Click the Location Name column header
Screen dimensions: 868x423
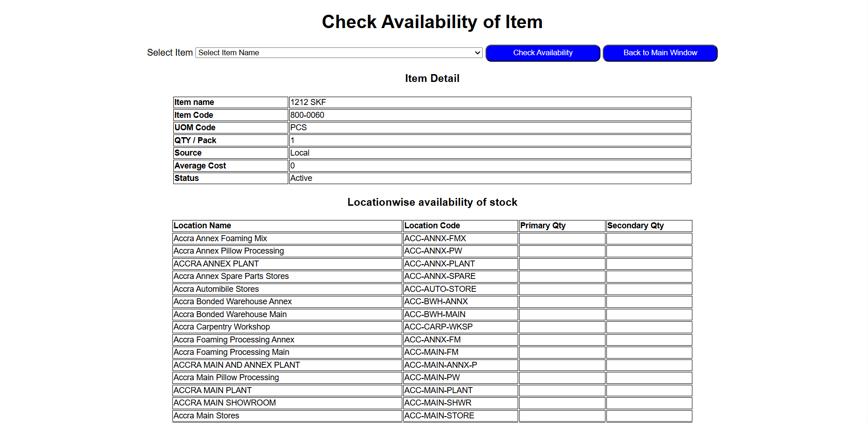(287, 226)
